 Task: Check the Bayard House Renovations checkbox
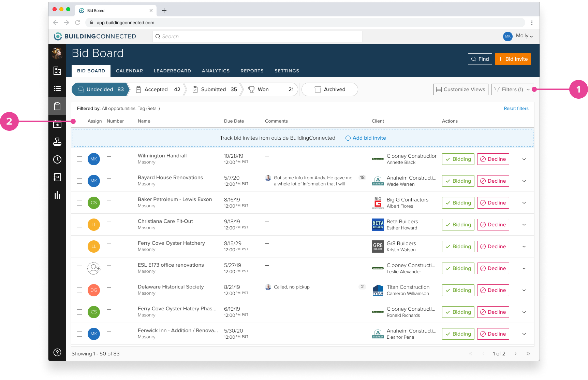(x=79, y=181)
